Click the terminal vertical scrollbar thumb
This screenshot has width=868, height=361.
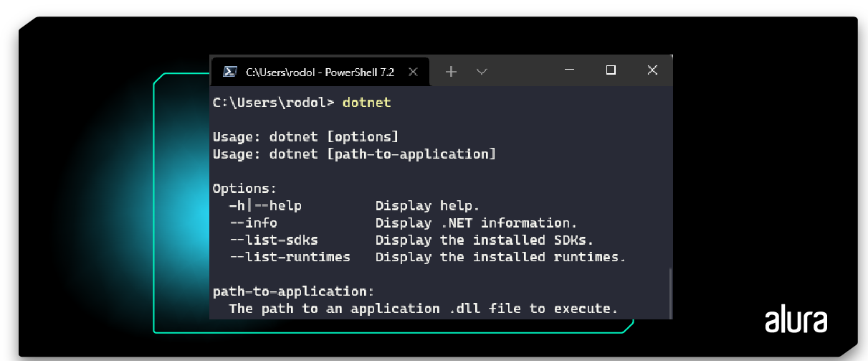(670, 292)
